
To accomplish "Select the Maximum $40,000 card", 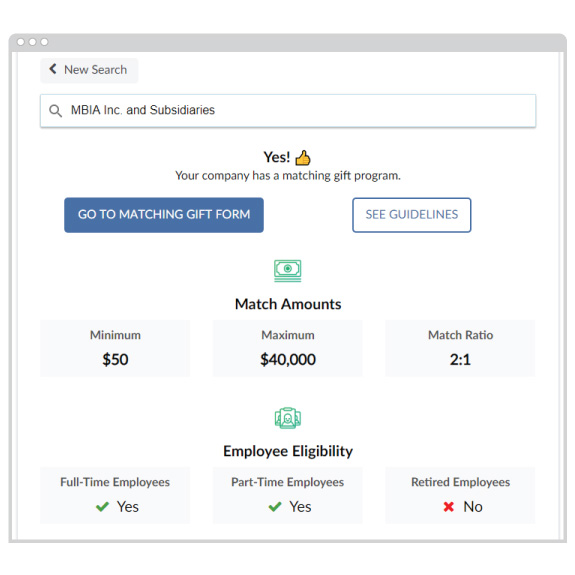I will coord(288,348).
